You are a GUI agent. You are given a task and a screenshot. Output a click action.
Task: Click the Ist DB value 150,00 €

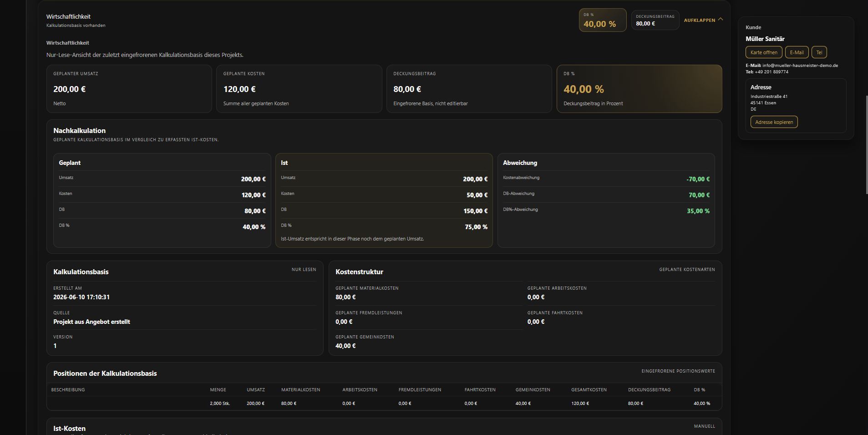(476, 211)
